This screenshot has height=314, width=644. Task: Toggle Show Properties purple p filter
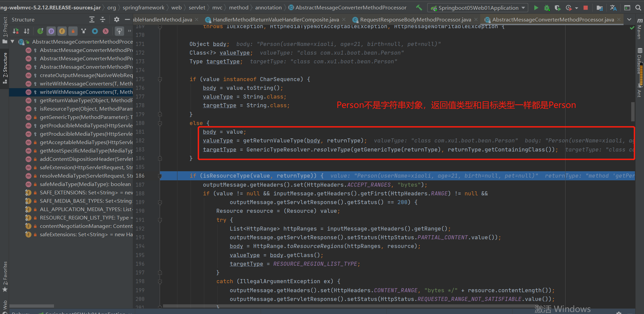point(51,31)
